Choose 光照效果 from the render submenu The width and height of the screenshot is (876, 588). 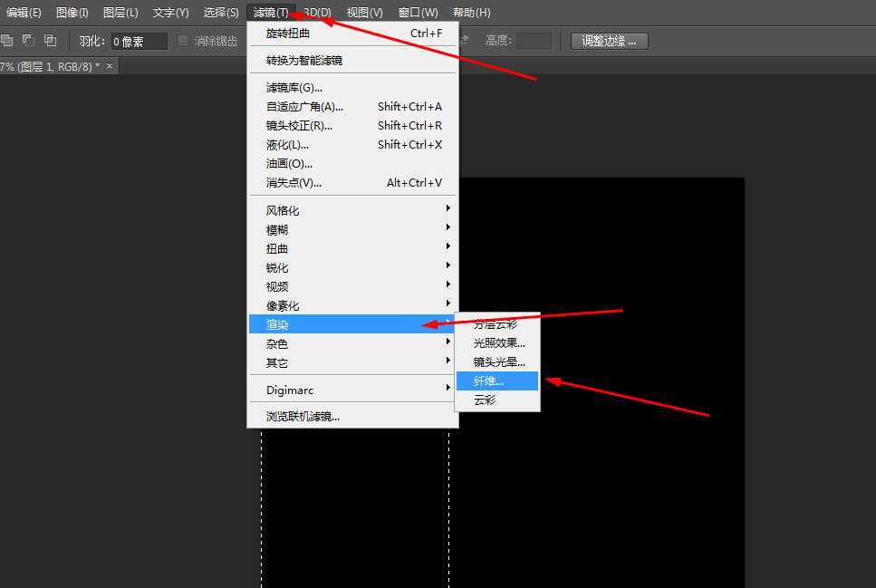[495, 342]
